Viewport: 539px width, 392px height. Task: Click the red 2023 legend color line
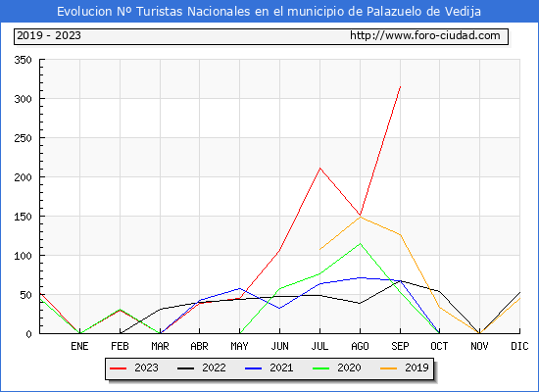point(119,368)
